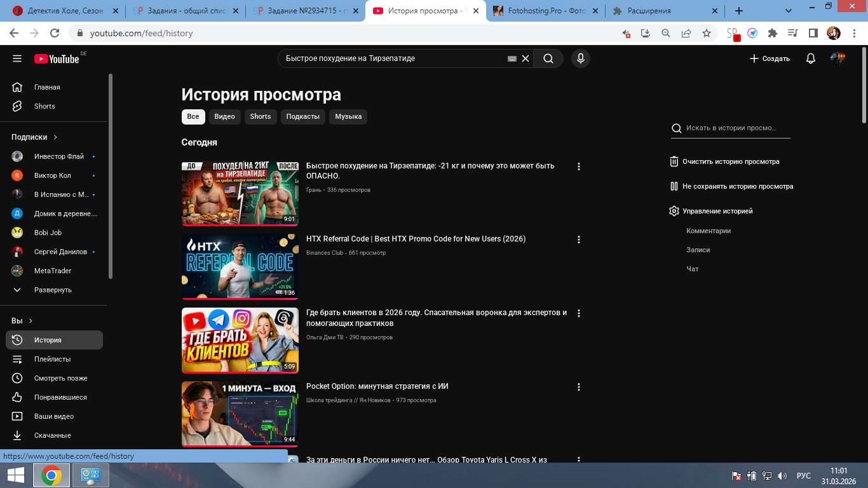868x488 pixels.
Task: Open options menu for Pocket Option video
Action: coord(578,387)
